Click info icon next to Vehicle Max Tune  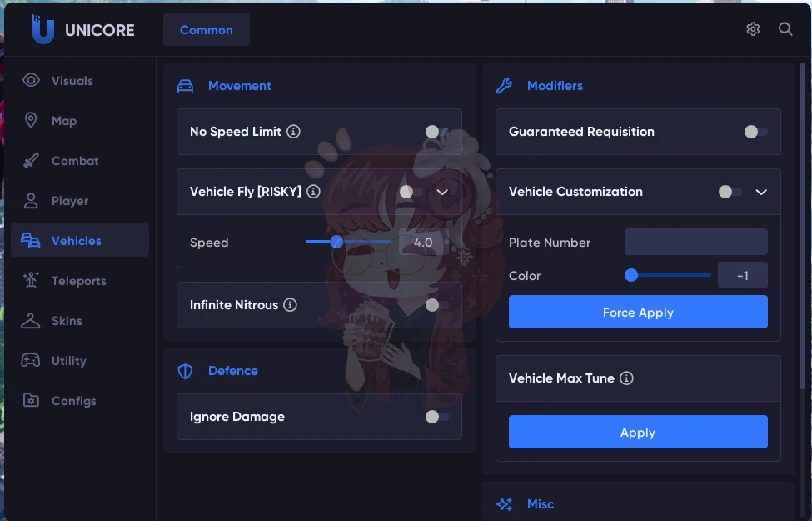point(626,378)
